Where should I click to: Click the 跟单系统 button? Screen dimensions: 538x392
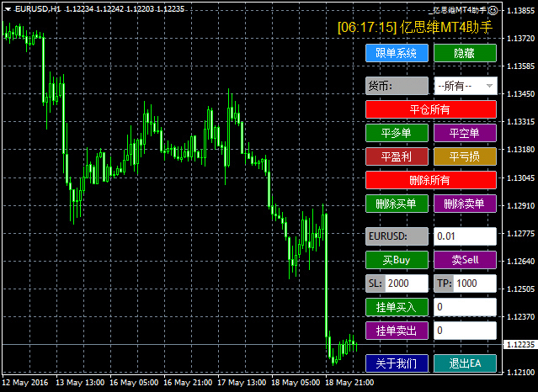[397, 53]
